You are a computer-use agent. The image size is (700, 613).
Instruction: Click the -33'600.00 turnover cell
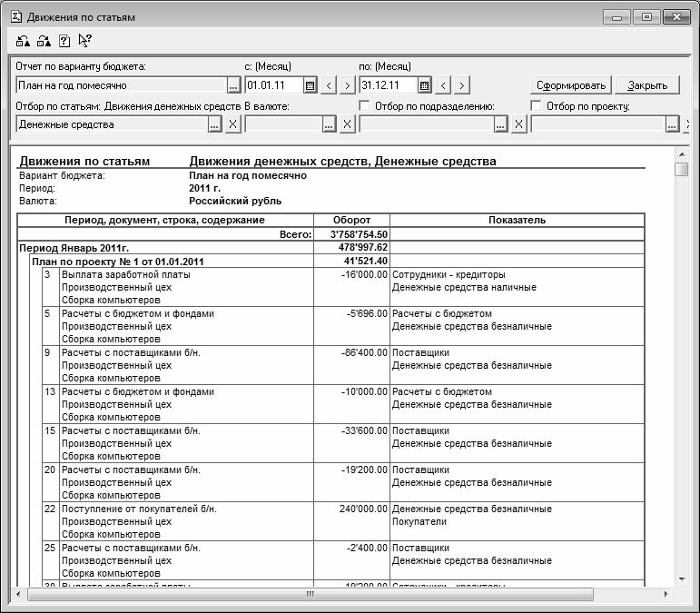click(x=351, y=443)
